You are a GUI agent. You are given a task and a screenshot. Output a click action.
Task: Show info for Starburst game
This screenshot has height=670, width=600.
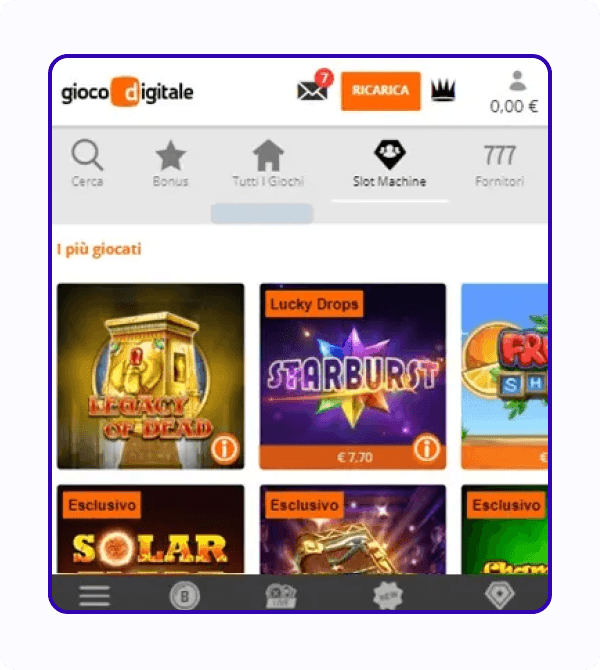tap(426, 448)
